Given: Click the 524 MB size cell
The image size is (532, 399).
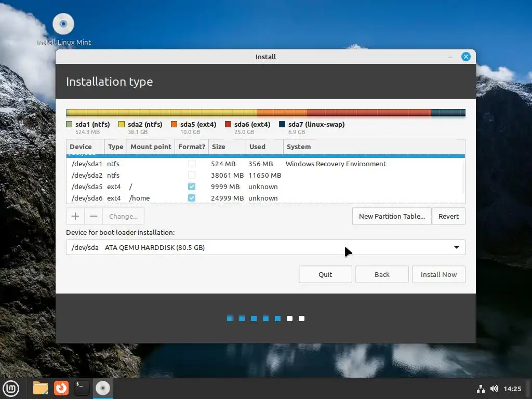Looking at the screenshot, I should point(223,164).
